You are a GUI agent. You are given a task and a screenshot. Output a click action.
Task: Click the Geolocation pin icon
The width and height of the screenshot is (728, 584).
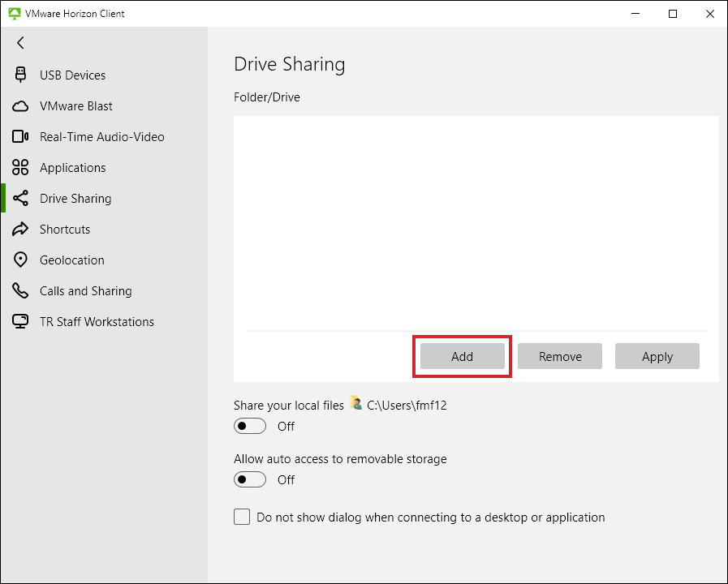coord(20,260)
